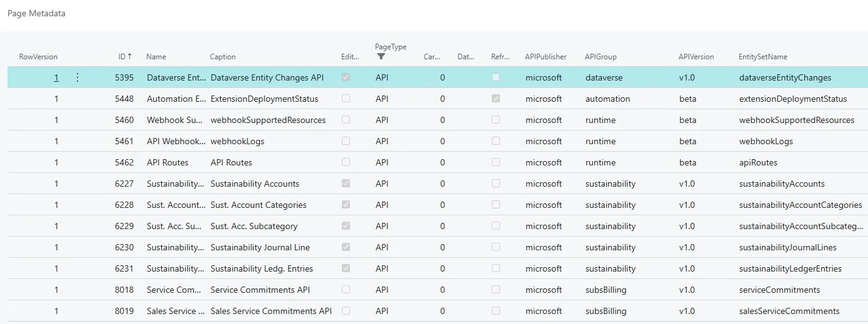Click caption Sustainability Ledg. Entries
This screenshot has height=324, width=868.
point(262,268)
